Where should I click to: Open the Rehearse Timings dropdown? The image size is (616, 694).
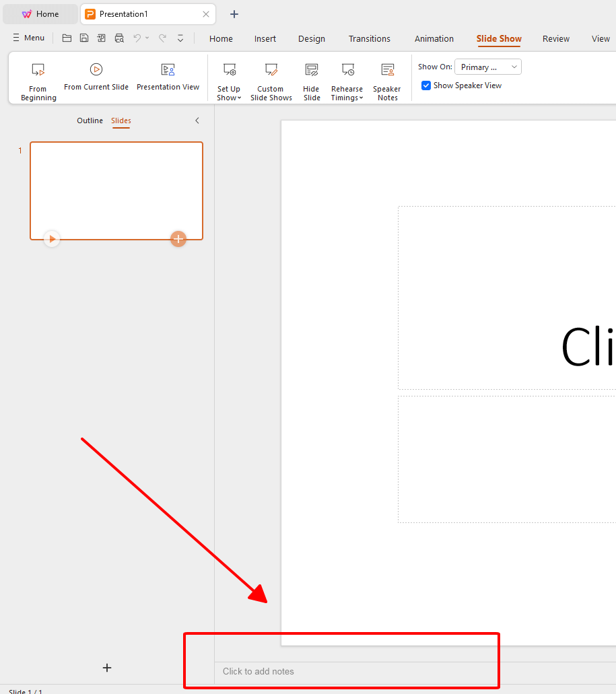point(347,82)
